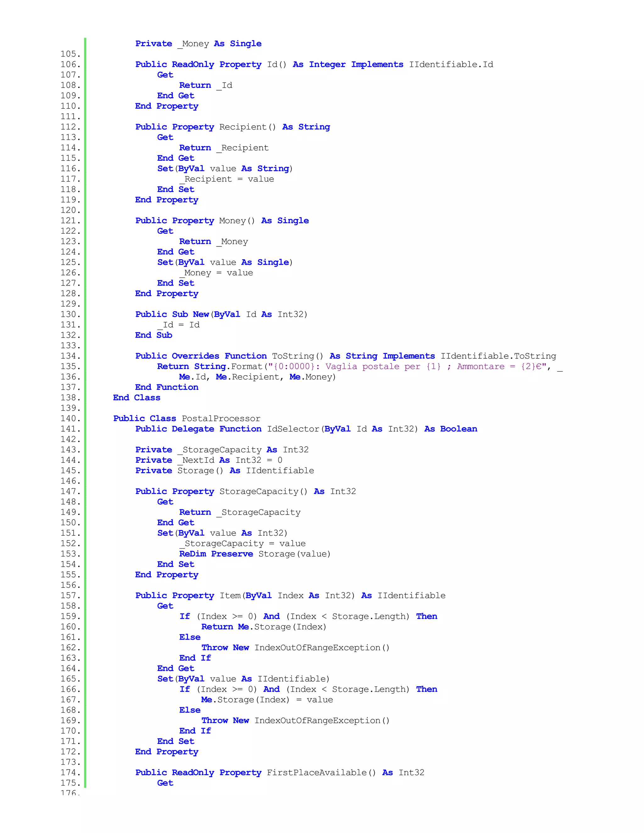Click the 'Me.Storage(Index) = value' statement

pos(267,699)
